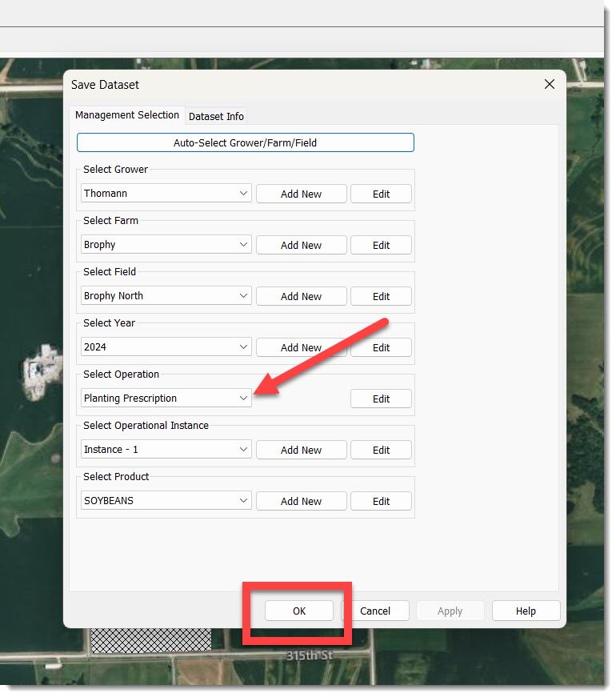Edit the Brophy farm entry
Image resolution: width=616 pixels, height=697 pixels.
(x=381, y=245)
